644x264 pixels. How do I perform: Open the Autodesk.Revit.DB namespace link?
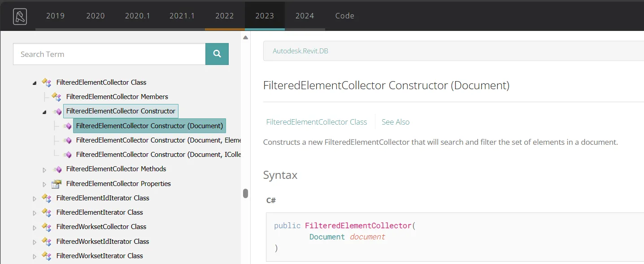300,51
